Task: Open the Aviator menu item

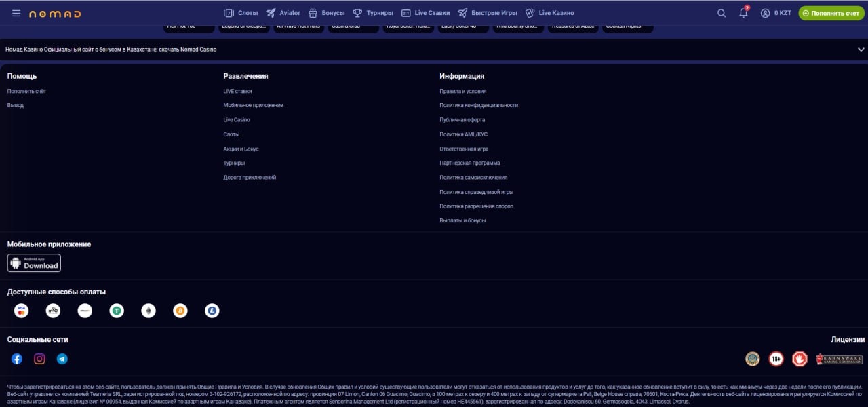Action: [x=283, y=13]
